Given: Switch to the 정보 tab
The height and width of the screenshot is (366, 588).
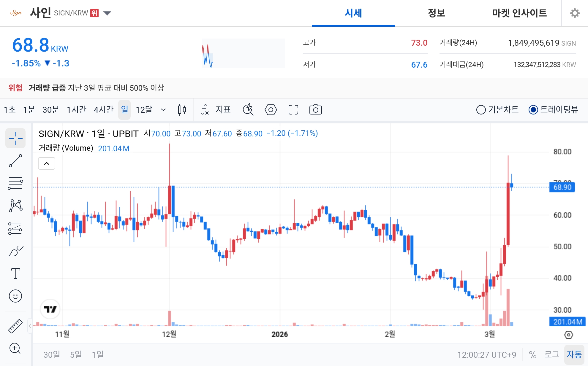Looking at the screenshot, I should pos(436,13).
